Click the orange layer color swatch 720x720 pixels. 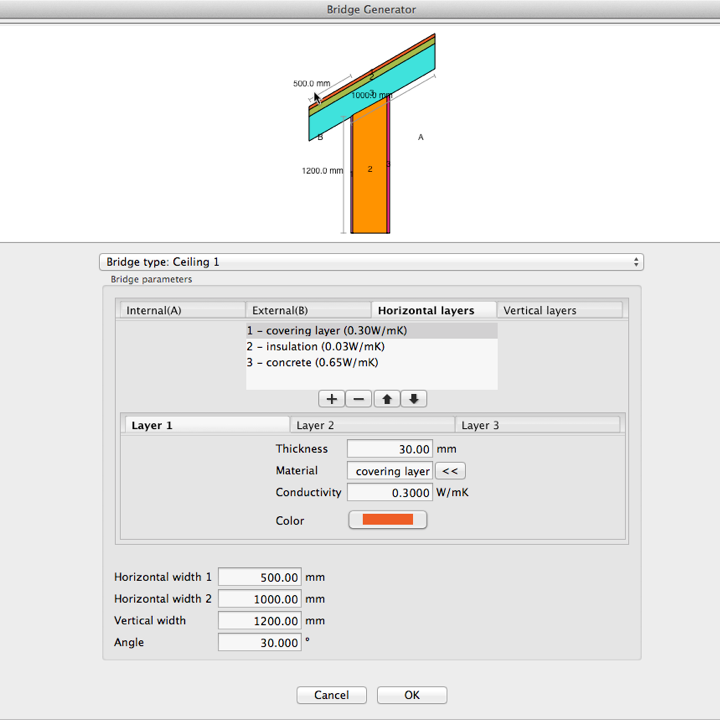pos(387,520)
